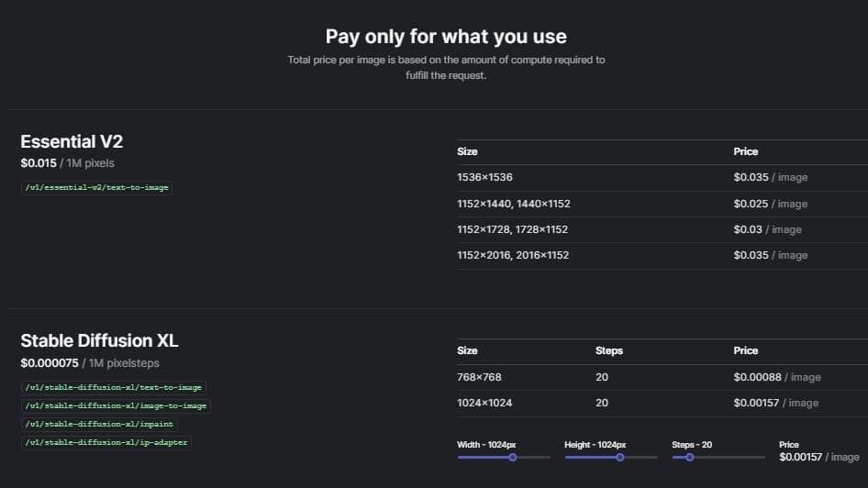Viewport: 868px width, 488px height.
Task: Click the /v1/stable-diffusion-xl/text-to-image endpoint tag
Action: coord(114,387)
